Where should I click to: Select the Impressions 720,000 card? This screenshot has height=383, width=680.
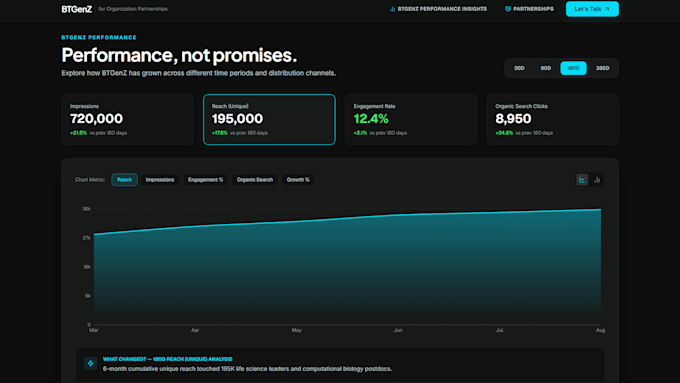tap(127, 119)
